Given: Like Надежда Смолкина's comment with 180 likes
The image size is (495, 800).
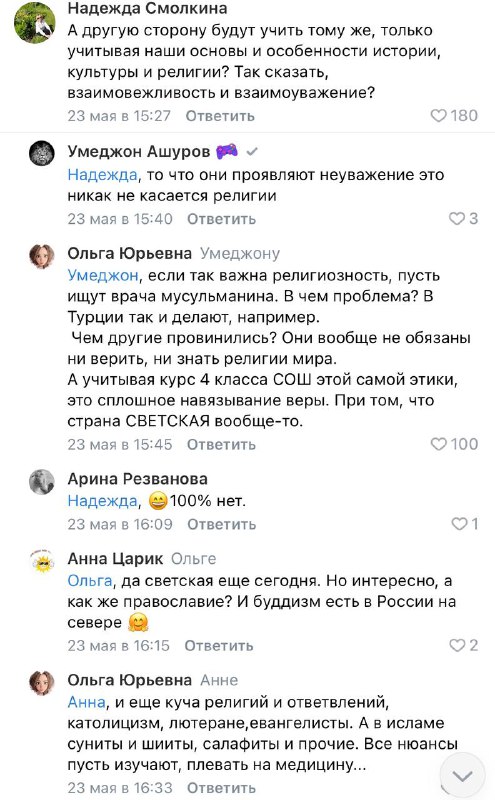Looking at the screenshot, I should click(438, 116).
